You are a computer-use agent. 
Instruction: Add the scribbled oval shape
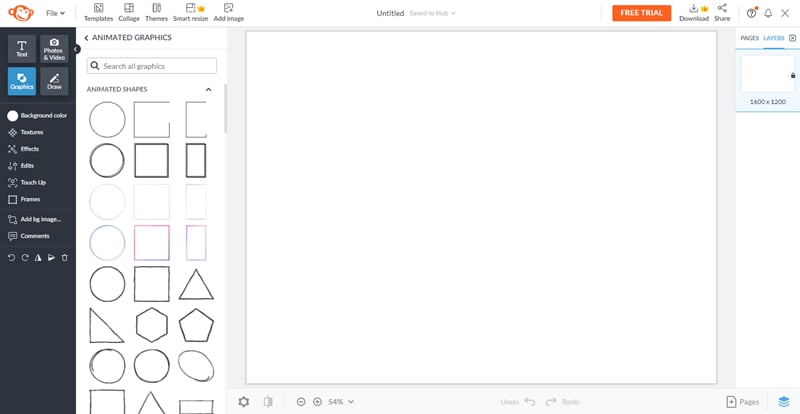coord(196,366)
